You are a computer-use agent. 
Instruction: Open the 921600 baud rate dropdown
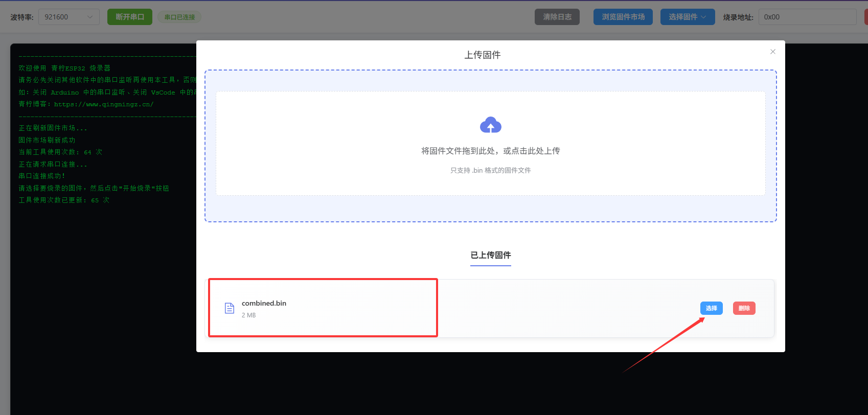pos(68,17)
